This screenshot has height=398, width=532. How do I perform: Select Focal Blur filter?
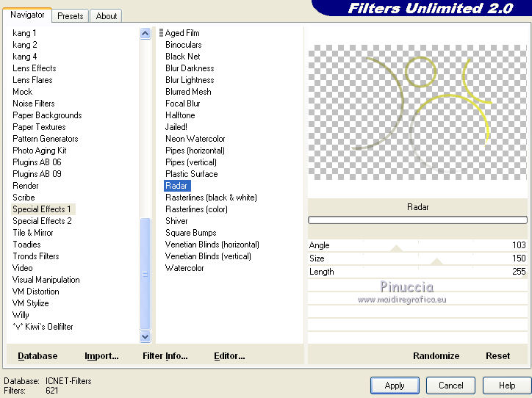(x=182, y=104)
